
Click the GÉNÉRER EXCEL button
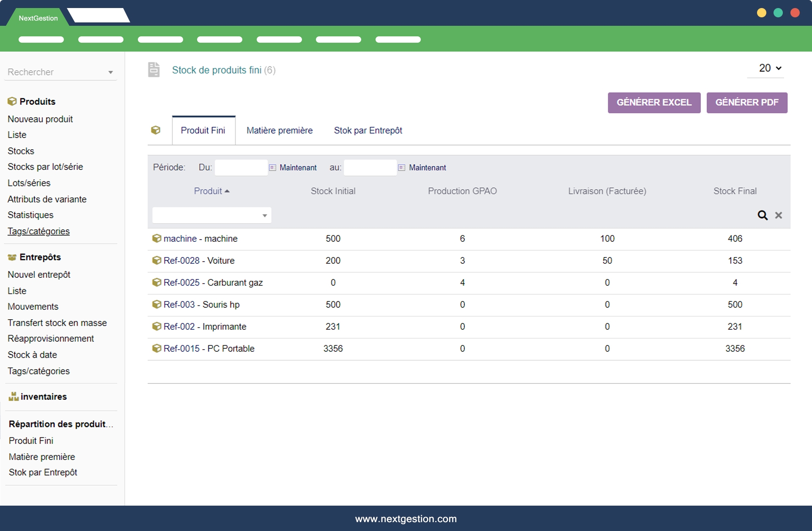[x=653, y=103]
